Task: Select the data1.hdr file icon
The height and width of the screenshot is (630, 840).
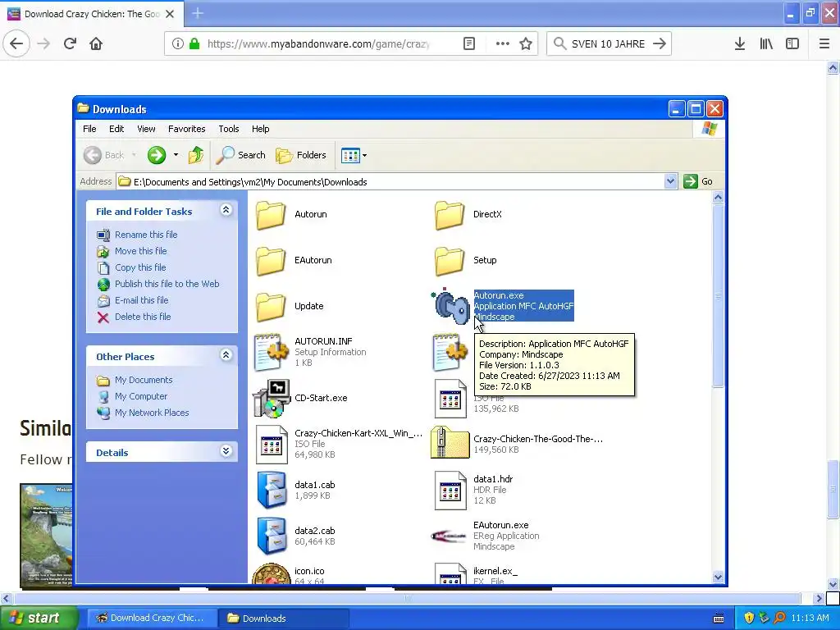Action: pos(450,491)
